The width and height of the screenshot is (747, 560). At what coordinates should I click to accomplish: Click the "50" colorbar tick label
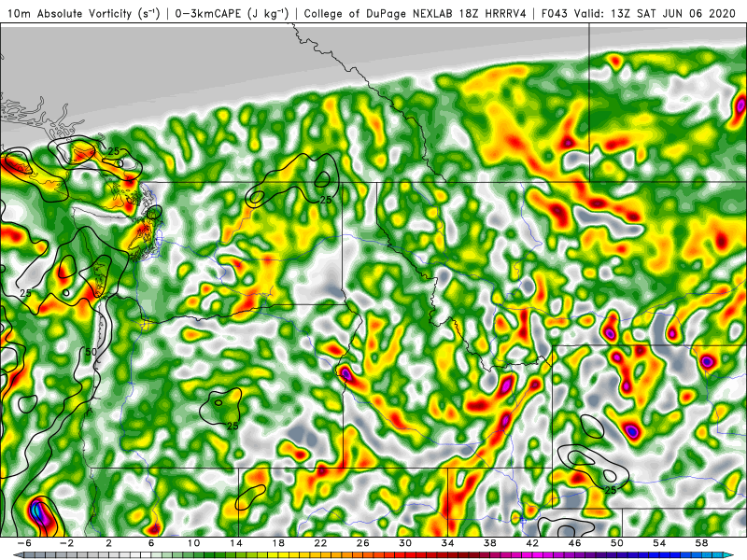(617, 543)
